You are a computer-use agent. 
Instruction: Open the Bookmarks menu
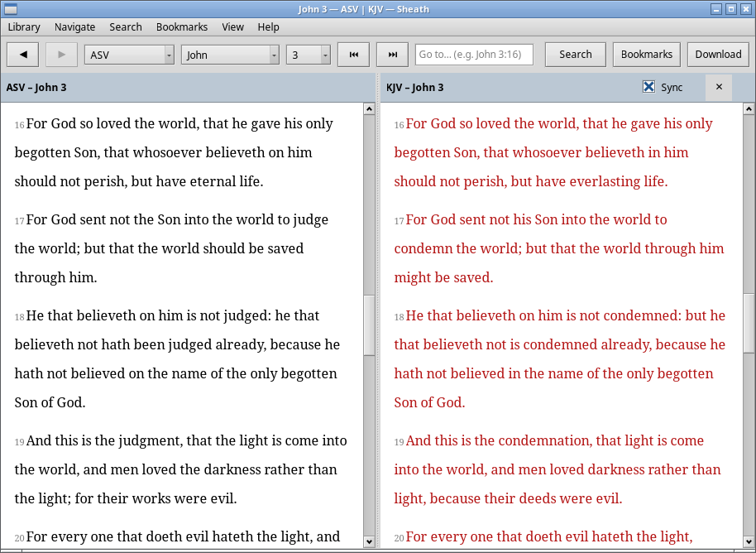click(182, 27)
